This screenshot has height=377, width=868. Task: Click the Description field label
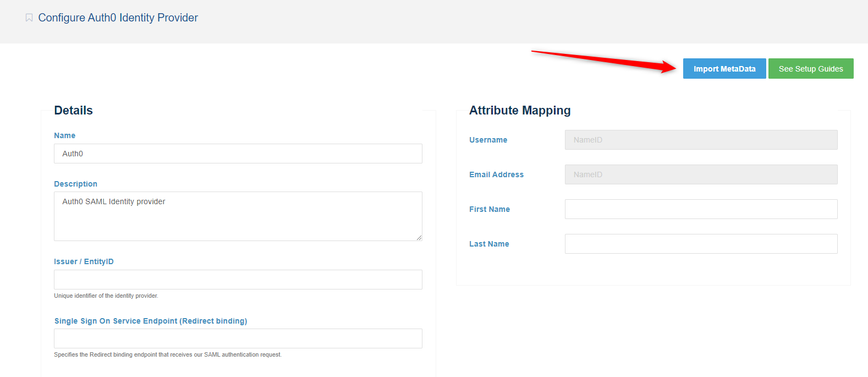tap(75, 184)
